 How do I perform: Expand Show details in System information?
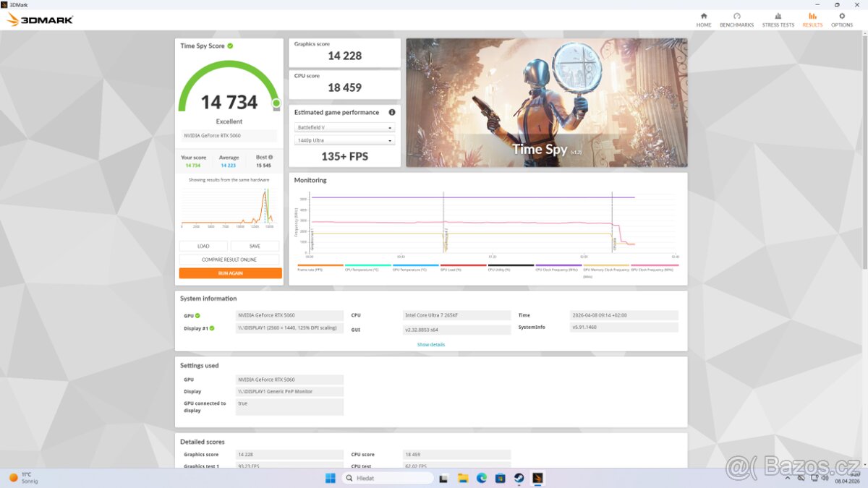(x=431, y=345)
